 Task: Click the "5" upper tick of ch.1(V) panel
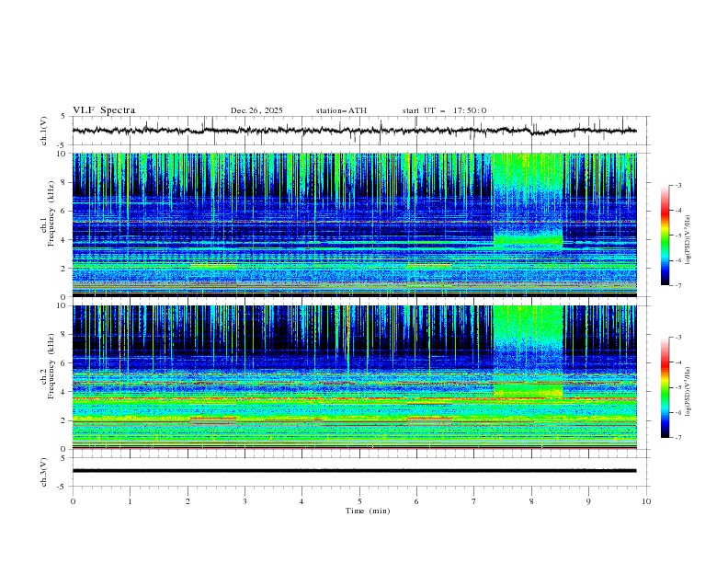(x=63, y=116)
